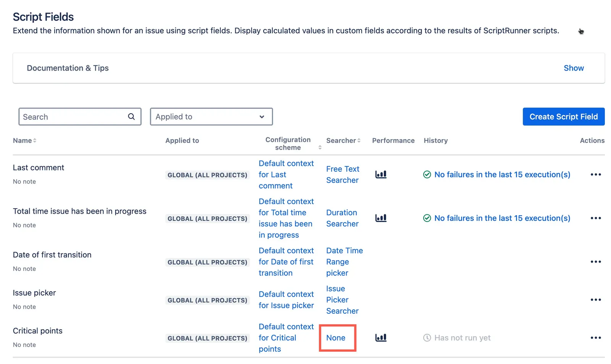Click GLOBAL (ALL PROJECTS) badge in Critical points row
The image size is (611, 364).
[x=207, y=338]
